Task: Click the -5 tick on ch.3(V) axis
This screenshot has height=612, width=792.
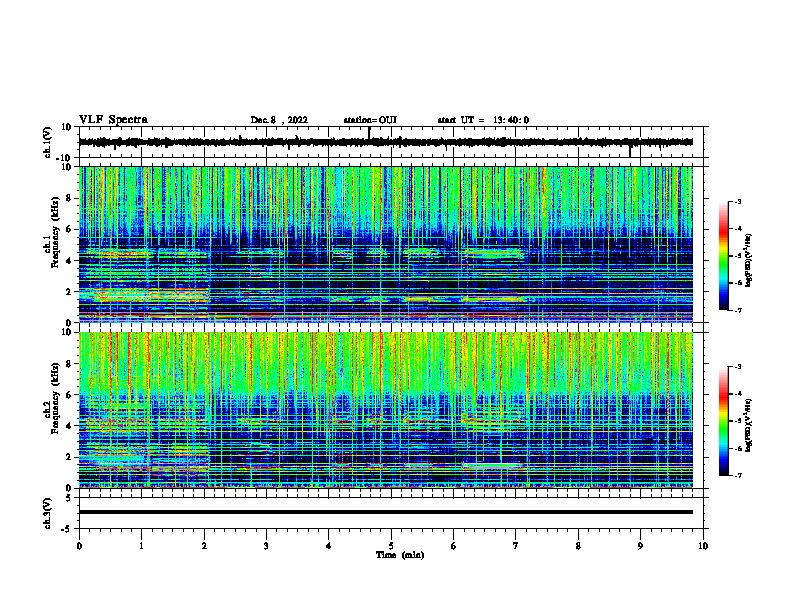Action: coord(67,529)
